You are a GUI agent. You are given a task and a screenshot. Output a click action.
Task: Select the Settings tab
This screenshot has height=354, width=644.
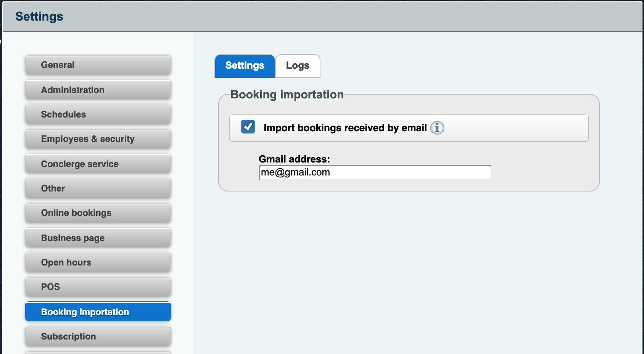245,66
